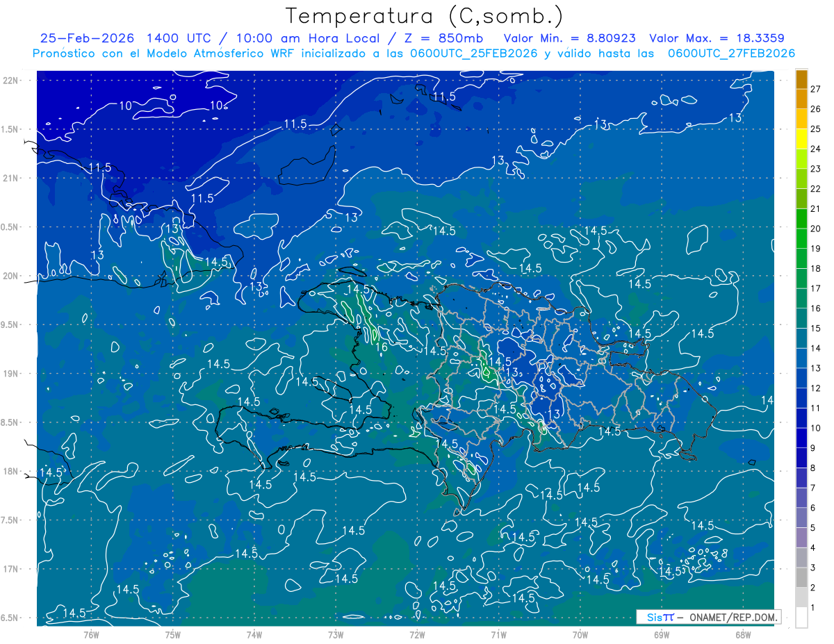Select the date text 25-Feb-2026
The image size is (834, 644).
point(86,38)
